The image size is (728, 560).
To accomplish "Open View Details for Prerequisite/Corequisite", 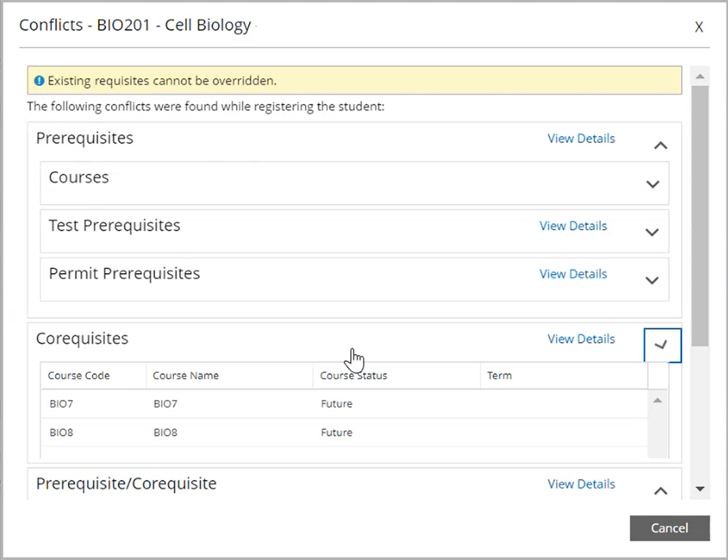I will coord(581,484).
